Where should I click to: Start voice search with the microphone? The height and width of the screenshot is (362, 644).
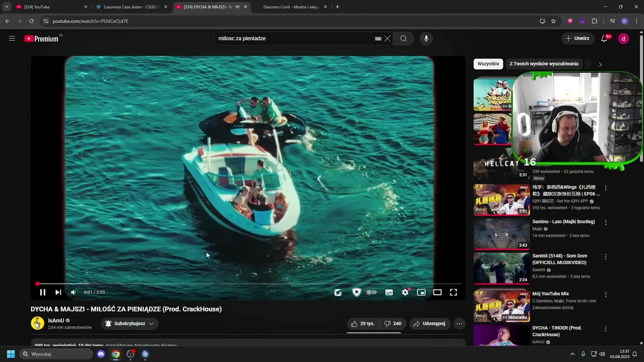(x=426, y=39)
